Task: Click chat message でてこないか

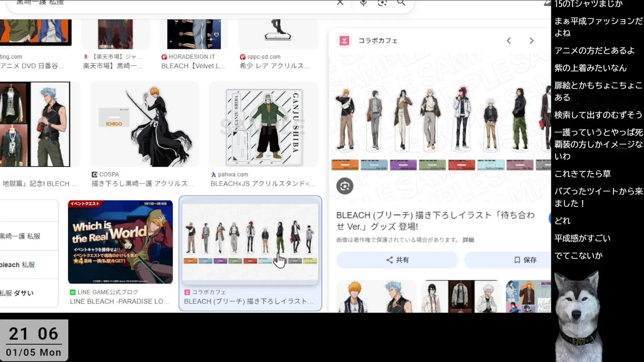Action: (x=579, y=256)
